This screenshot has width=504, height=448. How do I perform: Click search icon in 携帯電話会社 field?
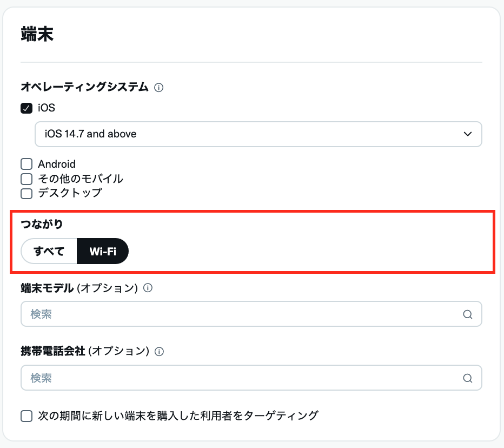pos(467,378)
